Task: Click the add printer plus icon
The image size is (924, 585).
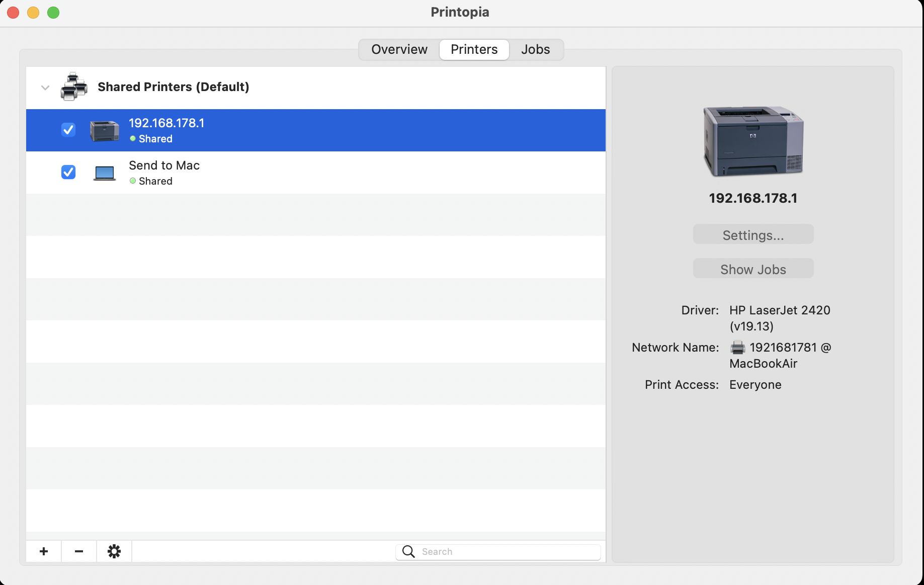Action: pos(44,551)
